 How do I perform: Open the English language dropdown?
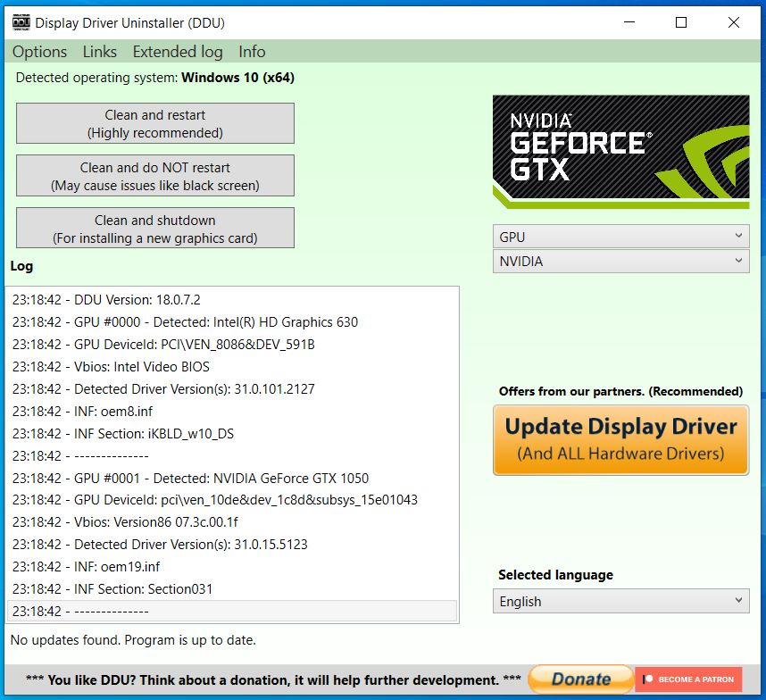click(x=620, y=601)
